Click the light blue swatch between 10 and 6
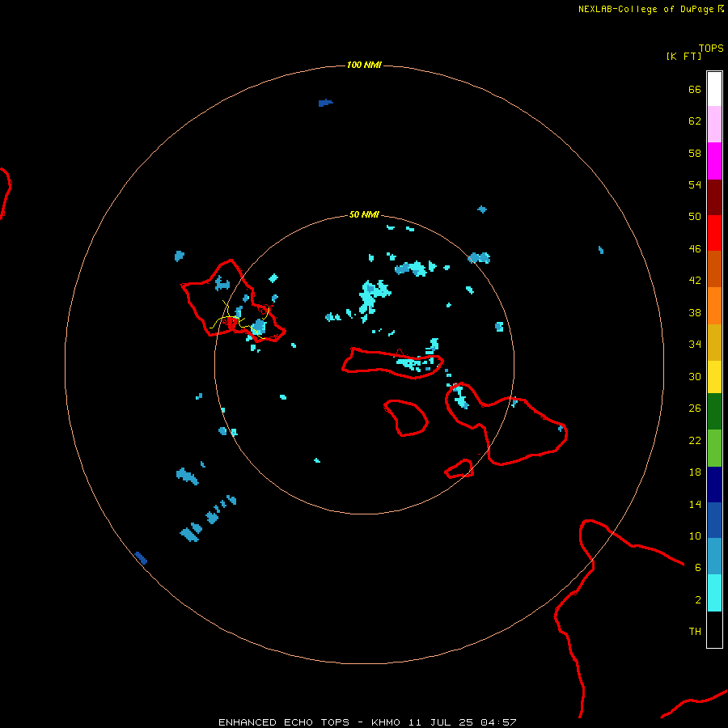The width and height of the screenshot is (728, 728). pos(714,557)
